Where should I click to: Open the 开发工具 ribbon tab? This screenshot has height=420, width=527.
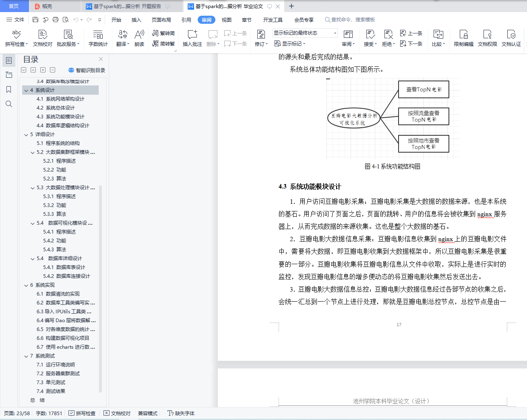pos(273,20)
